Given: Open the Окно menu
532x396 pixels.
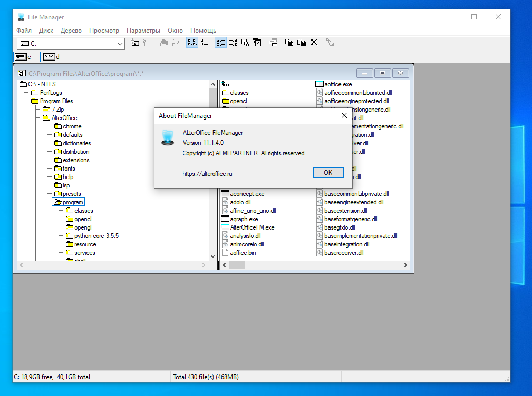Looking at the screenshot, I should pyautogui.click(x=175, y=31).
